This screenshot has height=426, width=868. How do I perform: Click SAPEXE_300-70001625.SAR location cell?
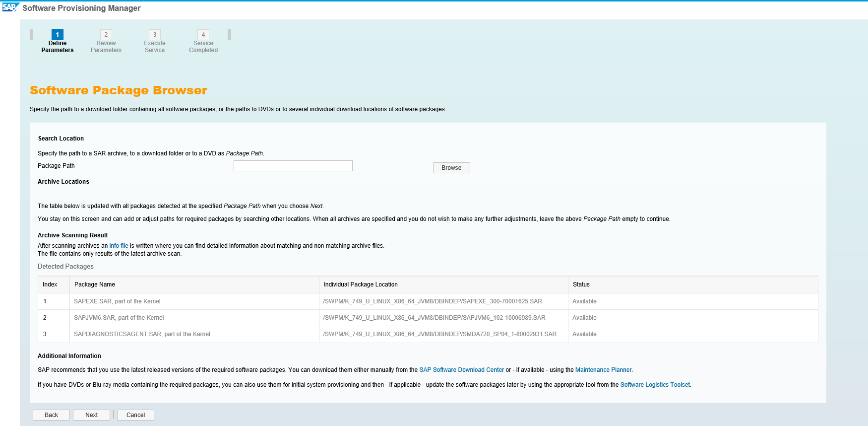[x=443, y=301]
